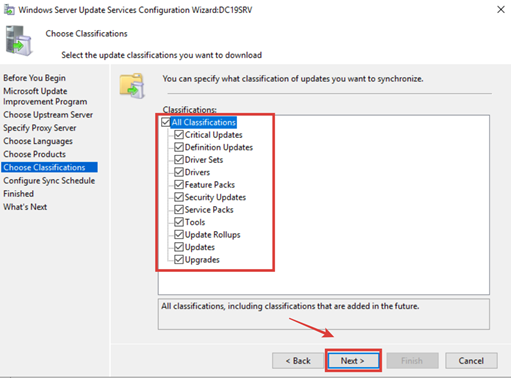This screenshot has height=378, width=511.
Task: Open the What's Next step
Action: [x=25, y=207]
